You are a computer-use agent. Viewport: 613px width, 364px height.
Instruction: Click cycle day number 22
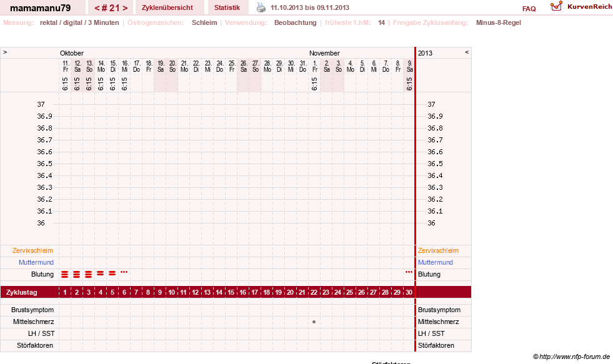pyautogui.click(x=314, y=292)
